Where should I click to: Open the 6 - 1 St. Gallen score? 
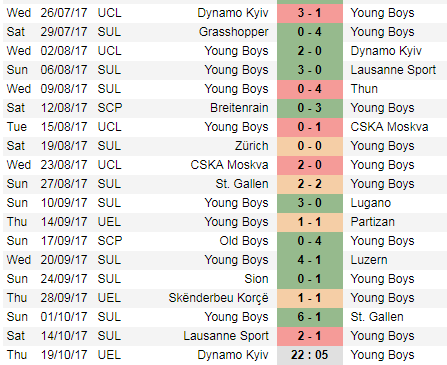pyautogui.click(x=309, y=317)
